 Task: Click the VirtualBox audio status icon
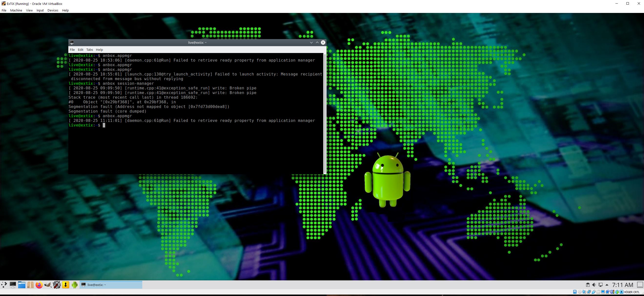584,292
